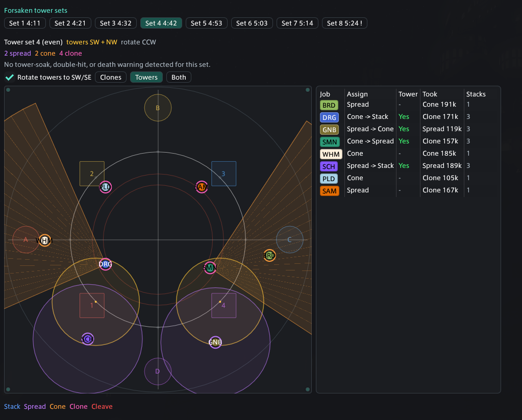Click the A waymarker circle
The width and height of the screenshot is (522, 420).
26,239
